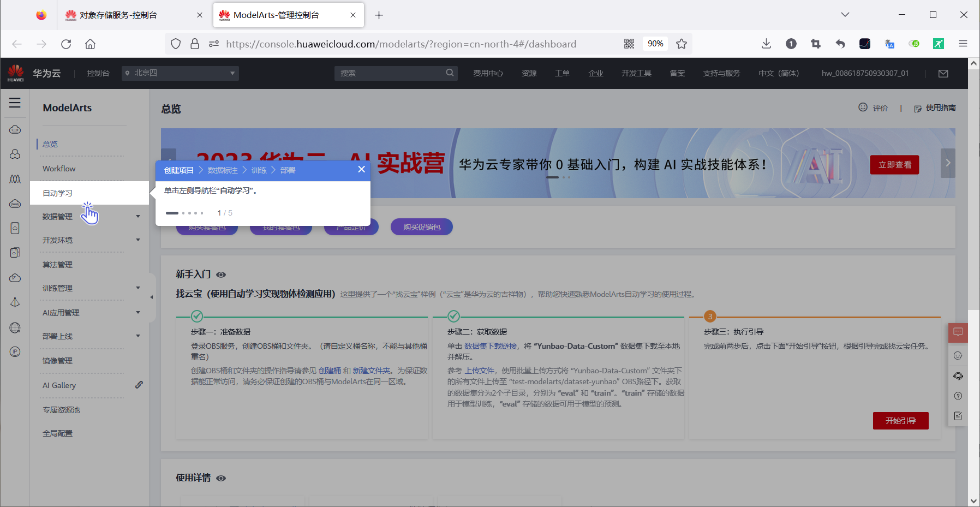Toggle visibility of 新手入门 section with eye icon
The height and width of the screenshot is (507, 980).
click(x=221, y=275)
